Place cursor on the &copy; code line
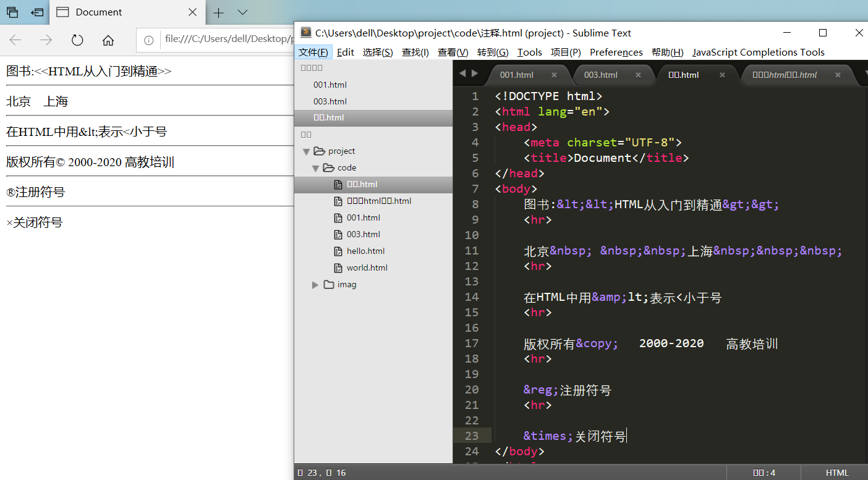The height and width of the screenshot is (480, 868). point(650,343)
